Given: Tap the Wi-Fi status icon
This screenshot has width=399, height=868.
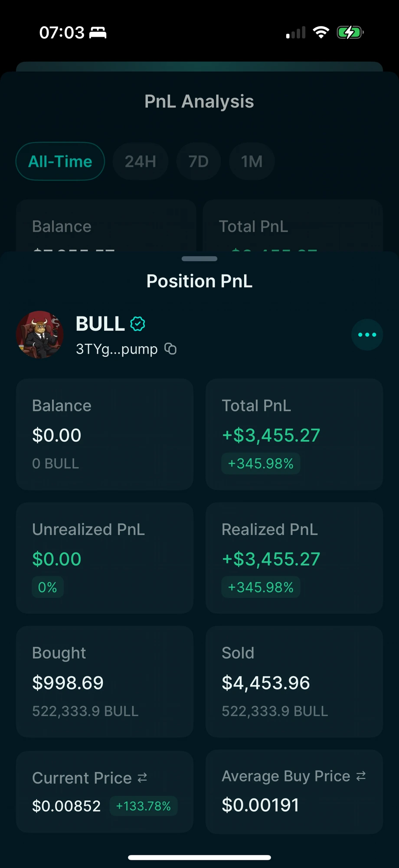Looking at the screenshot, I should click(x=321, y=33).
